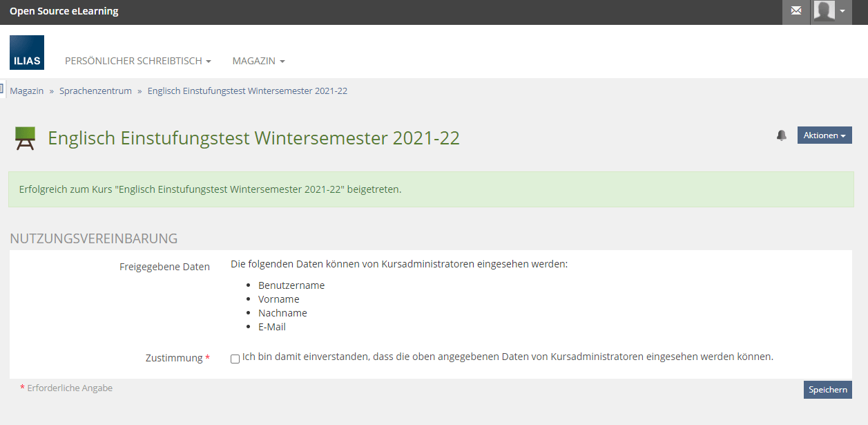Click the Zustimmung field label

tap(174, 358)
